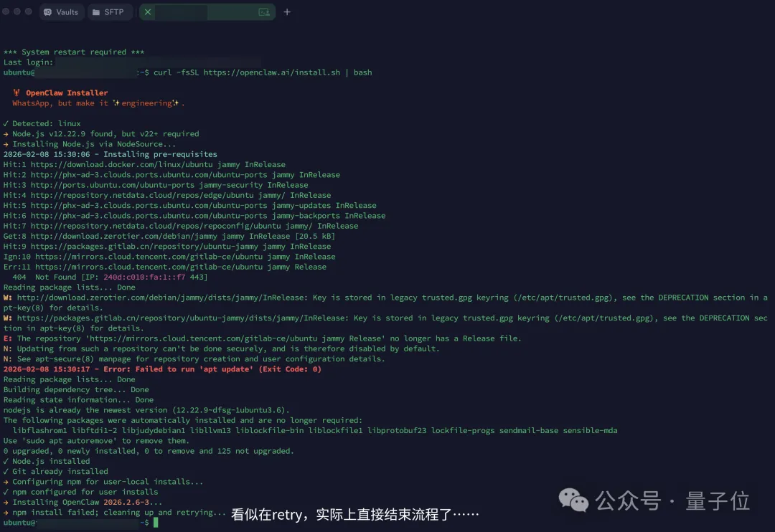The image size is (775, 532).
Task: Switch to the Vaults tab label
Action: coord(67,12)
